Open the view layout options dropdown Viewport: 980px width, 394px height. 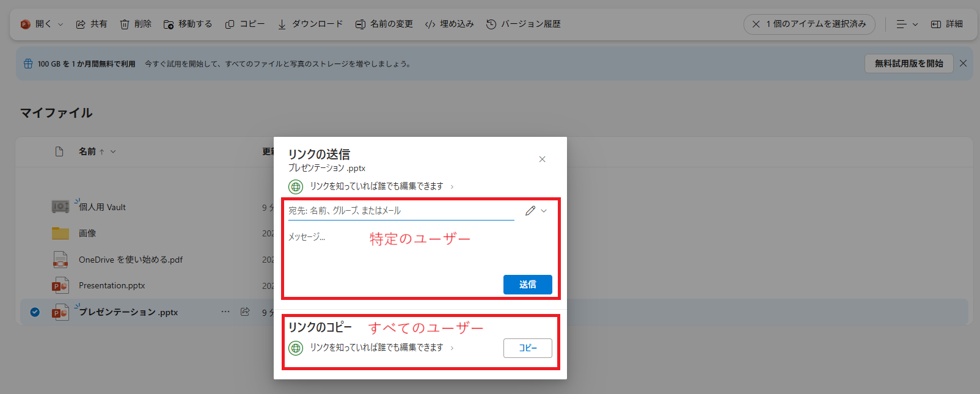pyautogui.click(x=907, y=24)
